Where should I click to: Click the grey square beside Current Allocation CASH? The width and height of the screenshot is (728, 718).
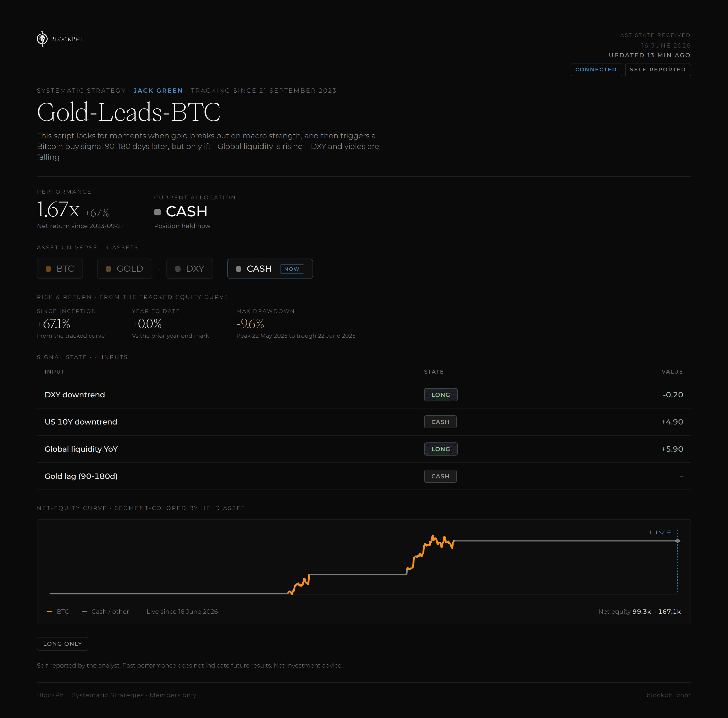tap(157, 212)
